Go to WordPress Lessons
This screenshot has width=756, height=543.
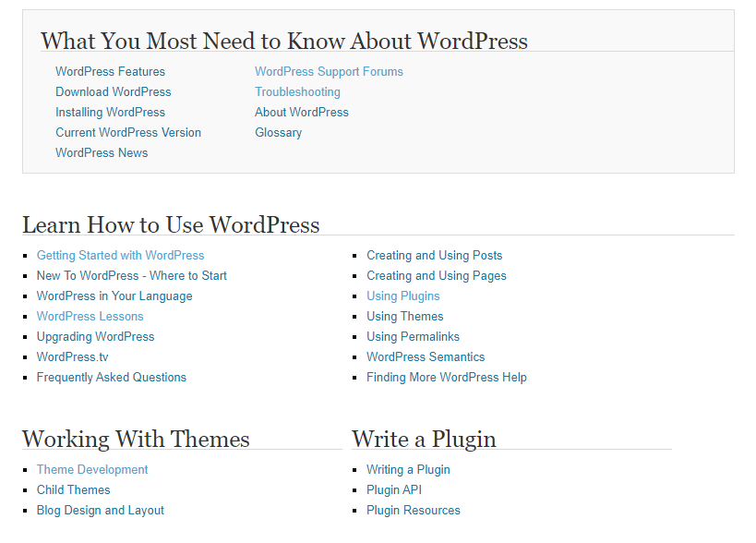[x=90, y=316]
